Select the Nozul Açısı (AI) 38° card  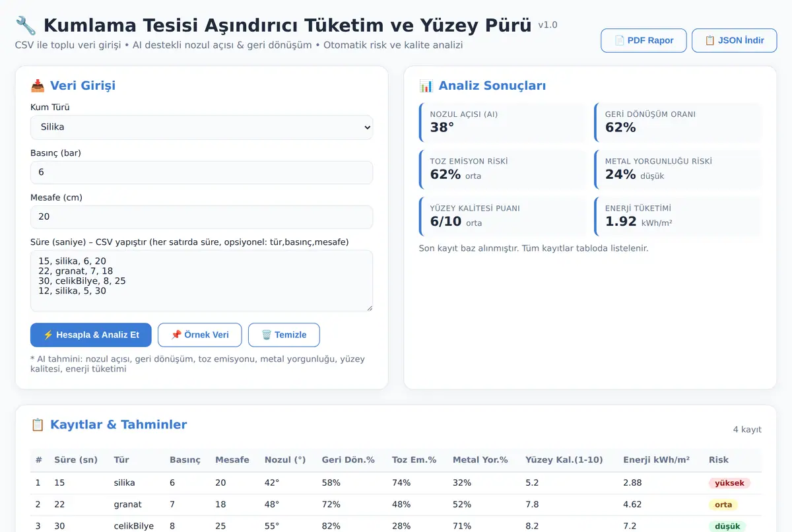pos(502,122)
